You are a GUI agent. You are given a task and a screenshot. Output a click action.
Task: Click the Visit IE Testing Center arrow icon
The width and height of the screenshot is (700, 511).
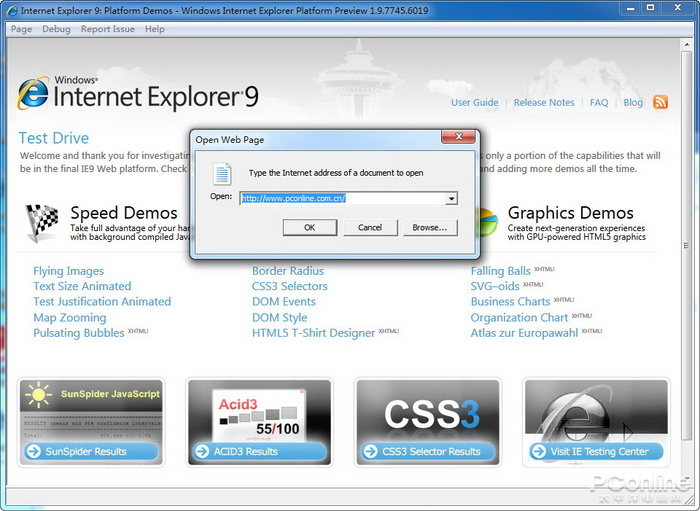pos(539,451)
